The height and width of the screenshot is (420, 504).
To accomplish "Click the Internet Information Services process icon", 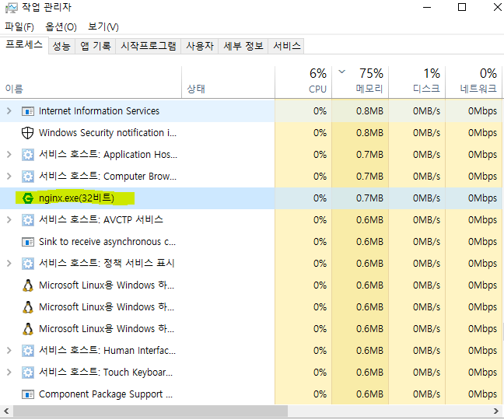I will click(28, 111).
